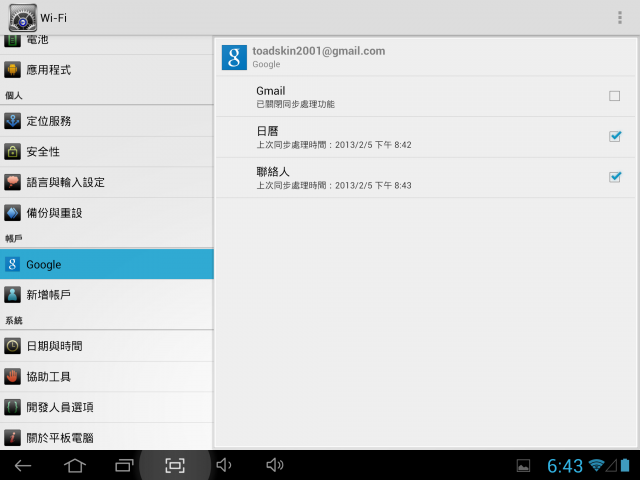Click the 日期與時間 clock icon
Viewport: 640px width, 480px height.
pos(12,346)
